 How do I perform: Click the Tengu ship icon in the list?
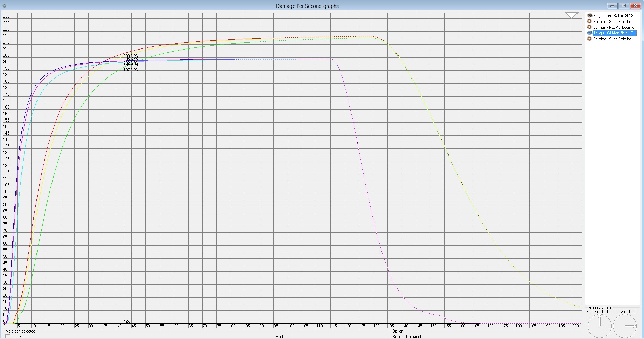[x=589, y=33]
